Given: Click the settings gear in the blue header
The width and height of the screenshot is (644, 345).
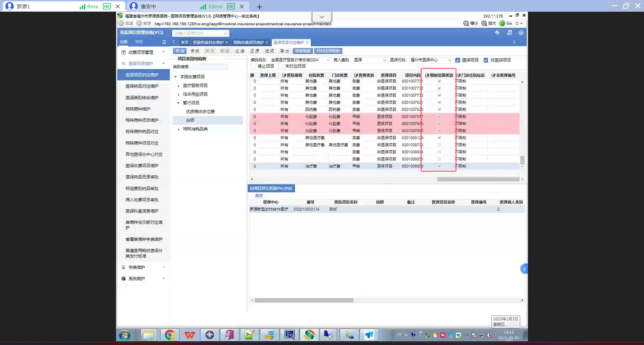Looking at the screenshot, I should [521, 33].
